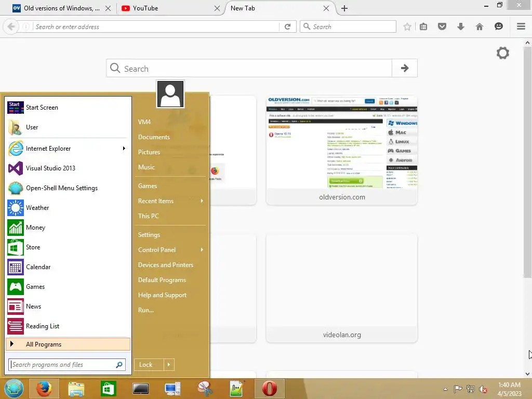Show hidden system tray icons

[x=445, y=389]
